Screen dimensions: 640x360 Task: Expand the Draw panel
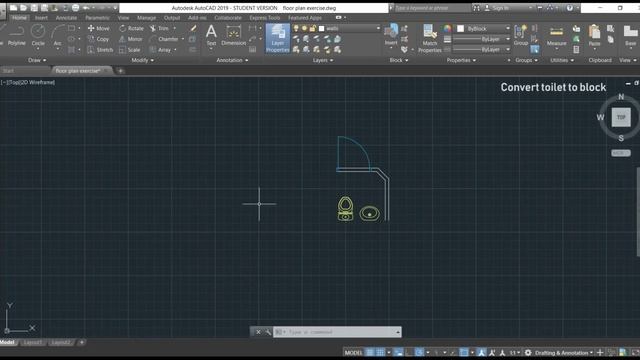[x=37, y=60]
